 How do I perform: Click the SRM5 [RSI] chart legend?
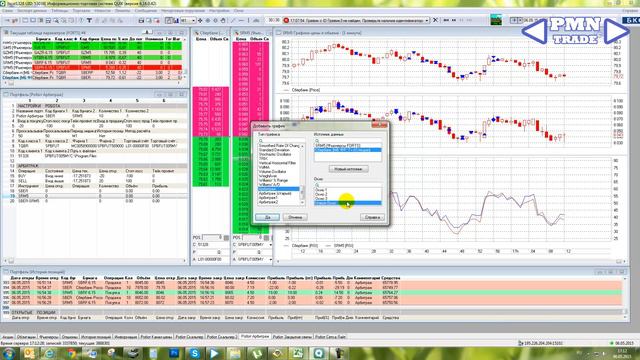click(344, 246)
